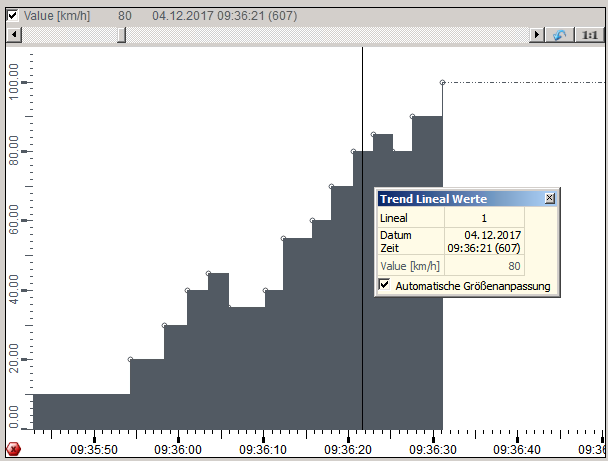This screenshot has width=608, height=461.
Task: Click the 09:36:00 time axis label
Action: pyautogui.click(x=177, y=450)
